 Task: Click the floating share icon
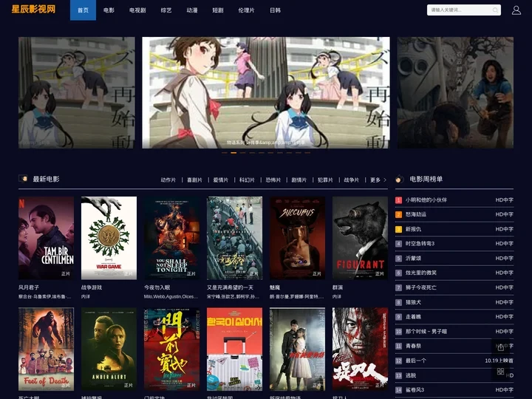[x=500, y=347]
